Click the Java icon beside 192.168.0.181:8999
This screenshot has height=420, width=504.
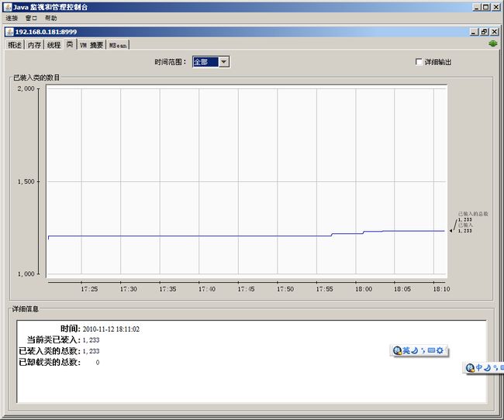point(10,32)
